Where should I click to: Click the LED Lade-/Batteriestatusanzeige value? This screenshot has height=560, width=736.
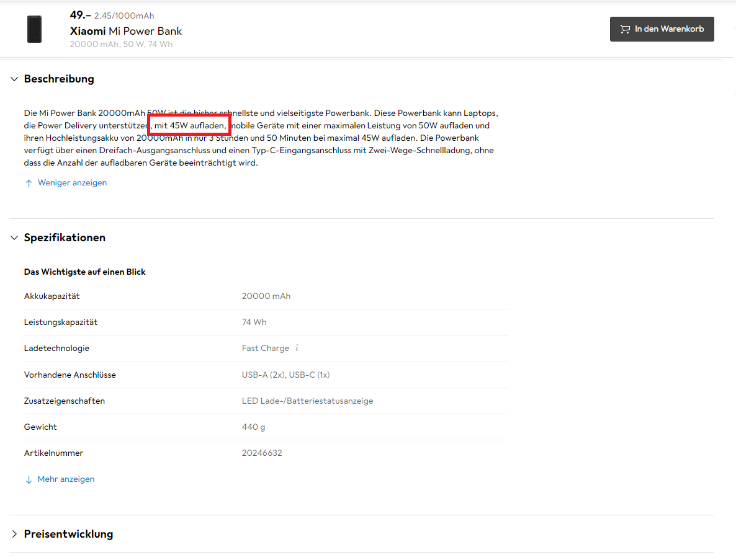[x=307, y=401]
